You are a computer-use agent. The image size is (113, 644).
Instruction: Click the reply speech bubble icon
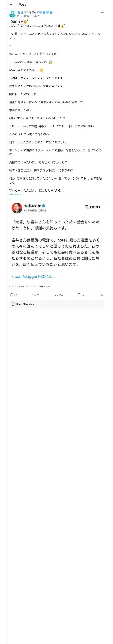pos(12,295)
